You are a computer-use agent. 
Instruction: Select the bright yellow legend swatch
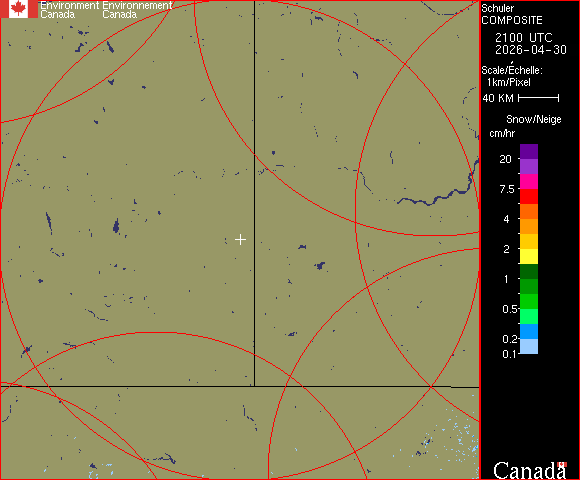[529, 257]
